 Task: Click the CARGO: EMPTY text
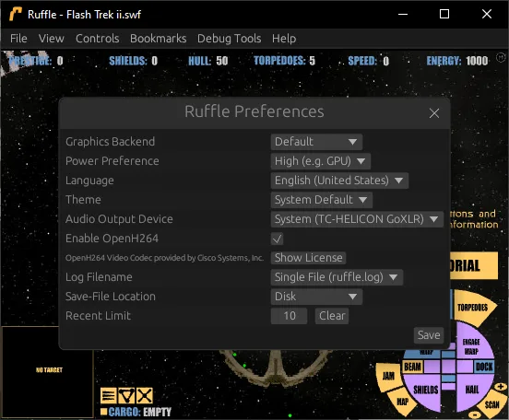click(139, 413)
